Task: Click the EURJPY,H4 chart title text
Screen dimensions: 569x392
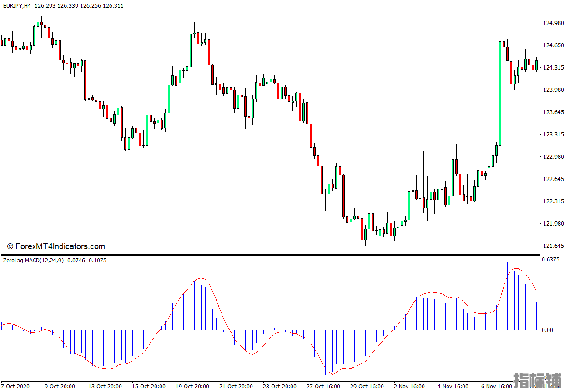Action: (17, 6)
